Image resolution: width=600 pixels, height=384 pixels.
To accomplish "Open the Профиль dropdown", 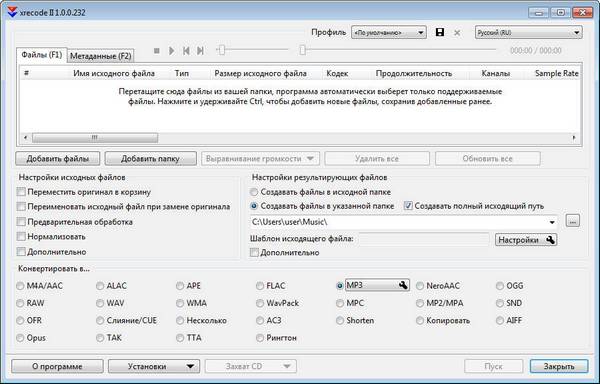I will 389,33.
